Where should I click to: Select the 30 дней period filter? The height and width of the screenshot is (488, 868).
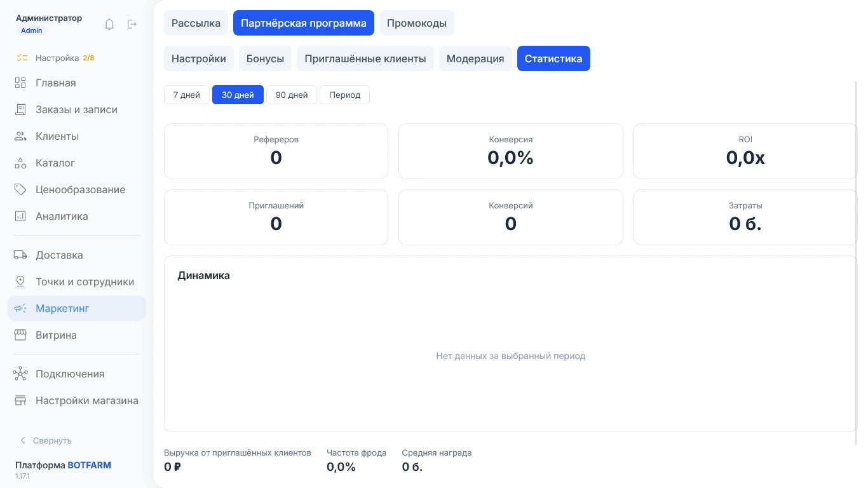[x=238, y=95]
